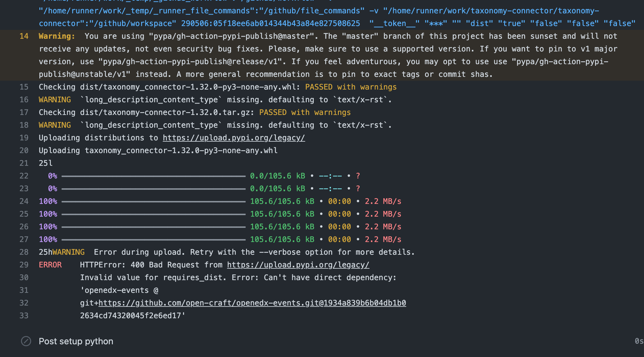Click the red ERROR label on line 29
644x357 pixels.
click(x=50, y=265)
